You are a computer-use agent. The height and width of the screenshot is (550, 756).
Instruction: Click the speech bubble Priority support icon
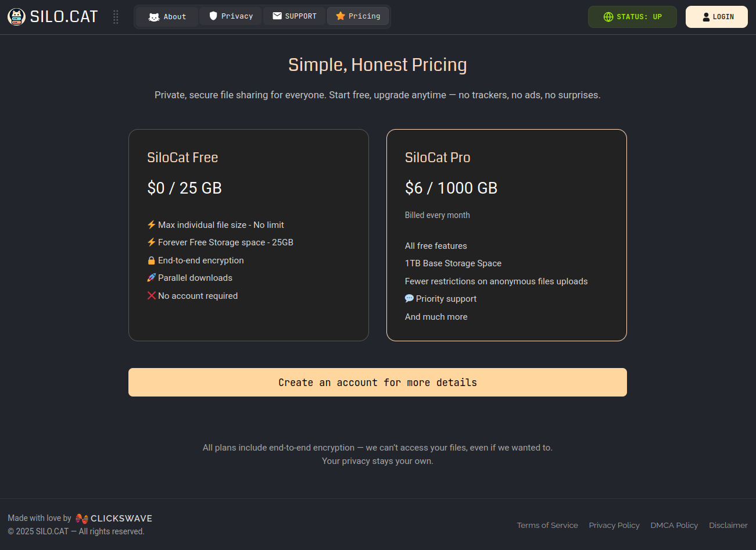coord(409,298)
